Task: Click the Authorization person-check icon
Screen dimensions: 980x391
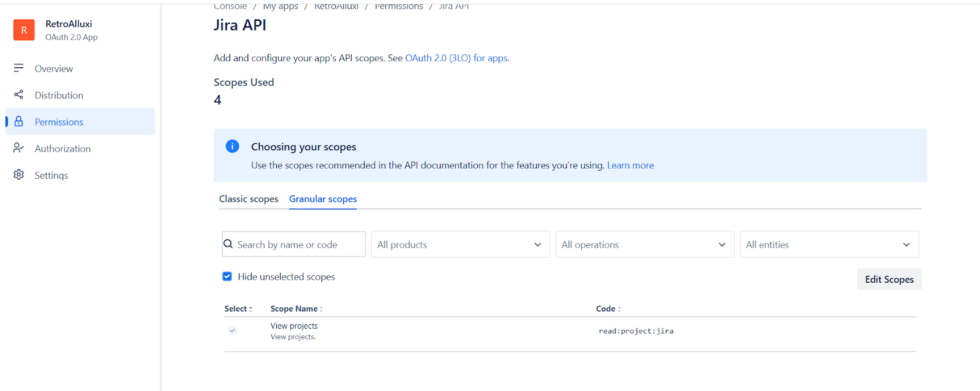Action: coord(19,148)
